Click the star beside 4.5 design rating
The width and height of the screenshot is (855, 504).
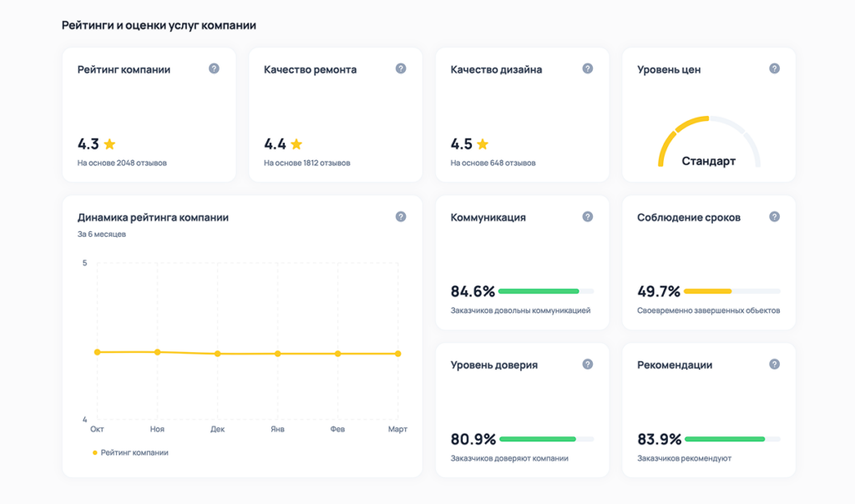point(483,144)
